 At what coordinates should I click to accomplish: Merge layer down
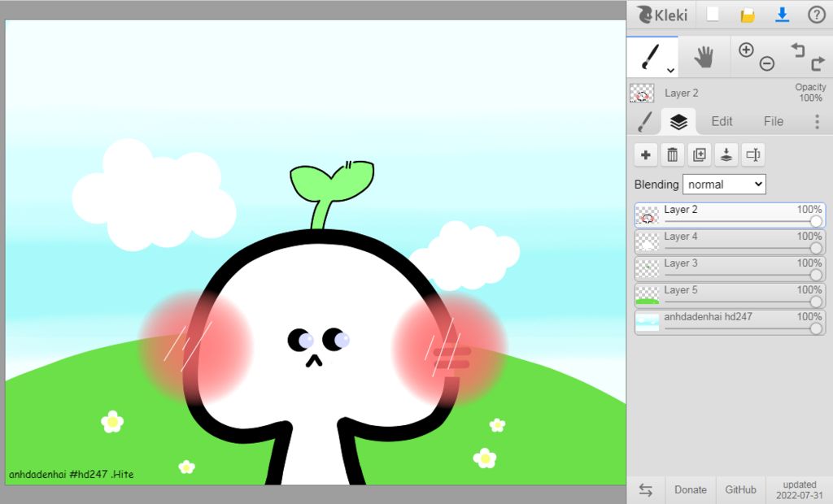point(726,155)
